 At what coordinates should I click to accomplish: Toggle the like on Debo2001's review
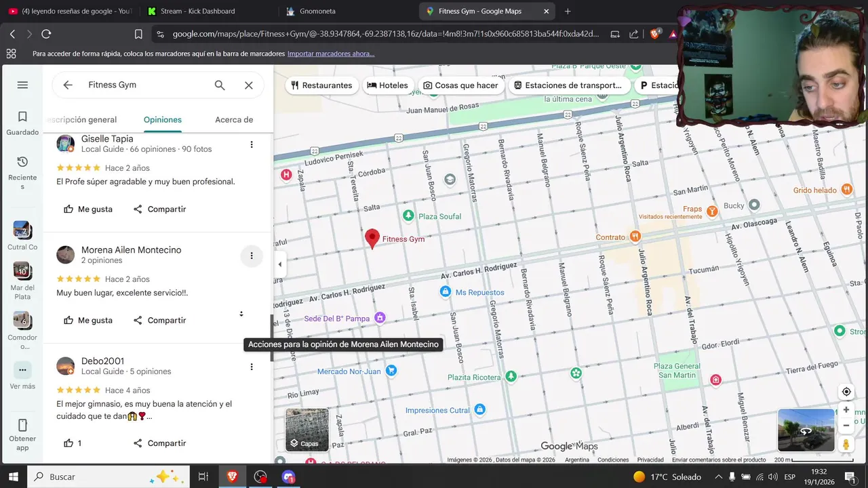tap(73, 443)
